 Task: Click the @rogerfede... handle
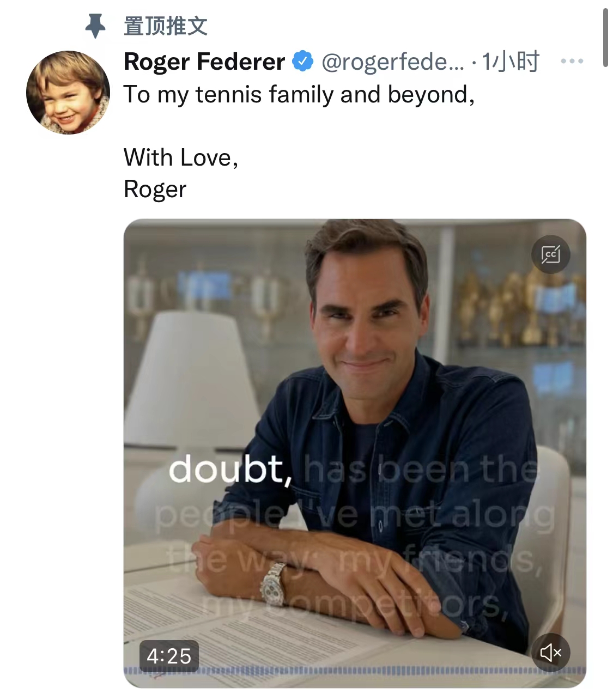pos(392,61)
